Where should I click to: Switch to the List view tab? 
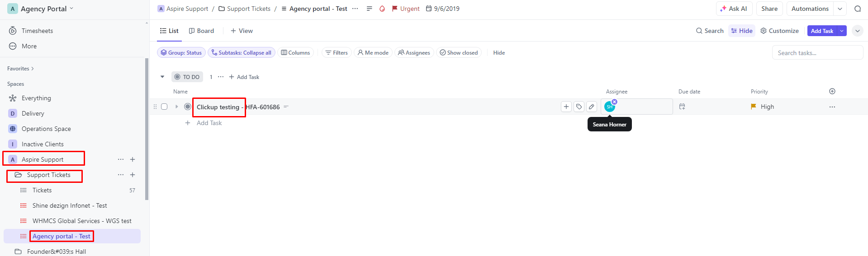tap(169, 31)
